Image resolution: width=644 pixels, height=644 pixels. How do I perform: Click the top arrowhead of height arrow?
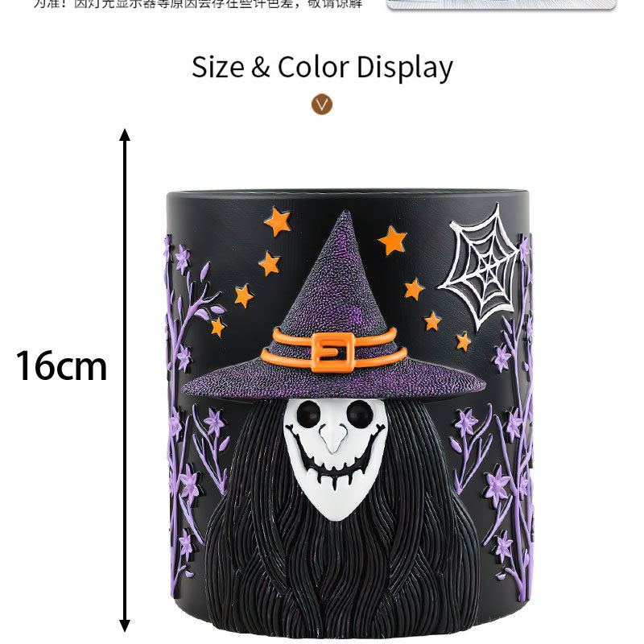pos(125,134)
